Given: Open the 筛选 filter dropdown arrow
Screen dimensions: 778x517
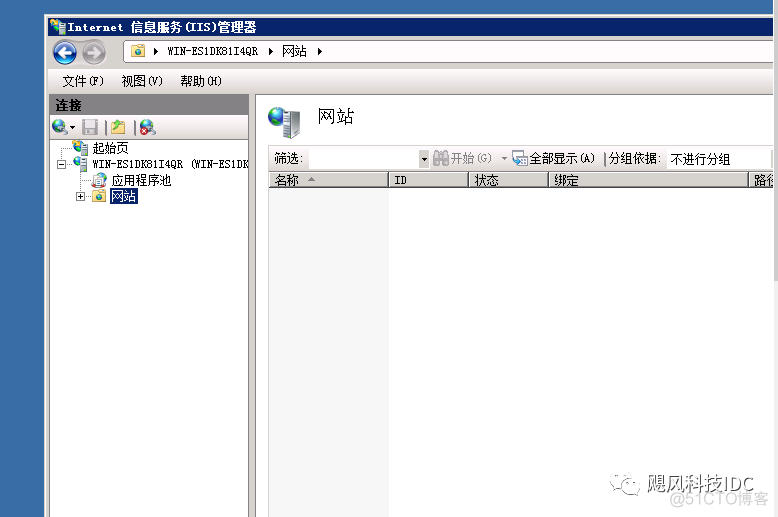Looking at the screenshot, I should point(424,159).
